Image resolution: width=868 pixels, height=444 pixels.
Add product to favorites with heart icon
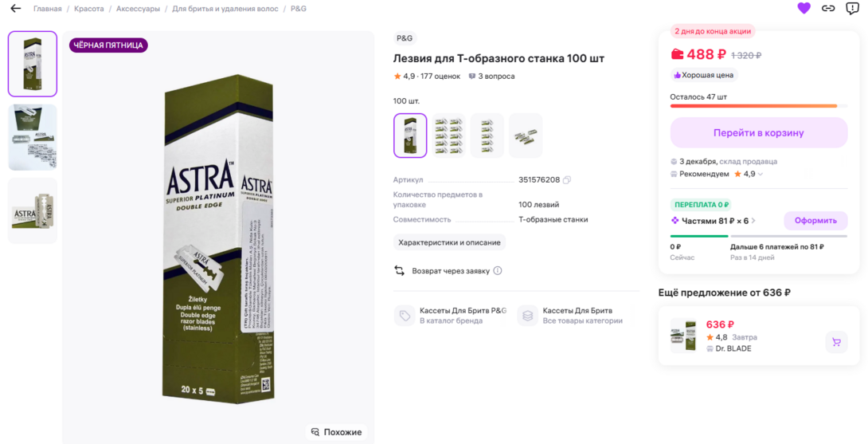coord(803,9)
